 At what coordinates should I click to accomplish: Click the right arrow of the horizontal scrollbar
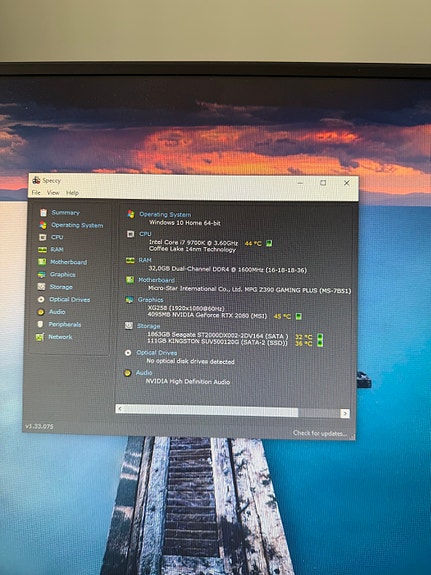click(345, 414)
